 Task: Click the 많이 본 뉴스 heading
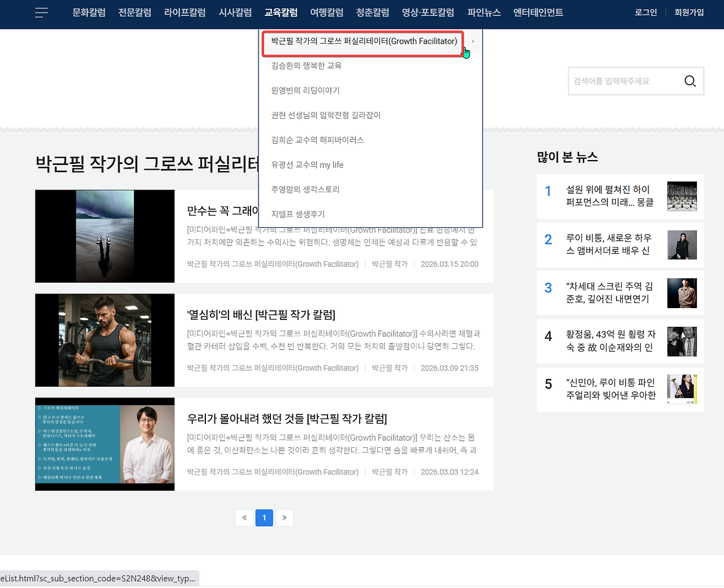[567, 157]
